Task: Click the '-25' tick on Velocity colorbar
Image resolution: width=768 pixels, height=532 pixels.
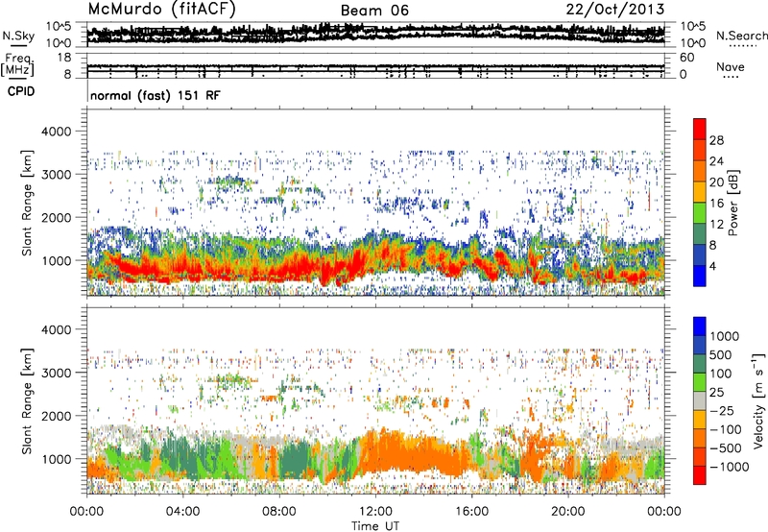Action: click(723, 410)
